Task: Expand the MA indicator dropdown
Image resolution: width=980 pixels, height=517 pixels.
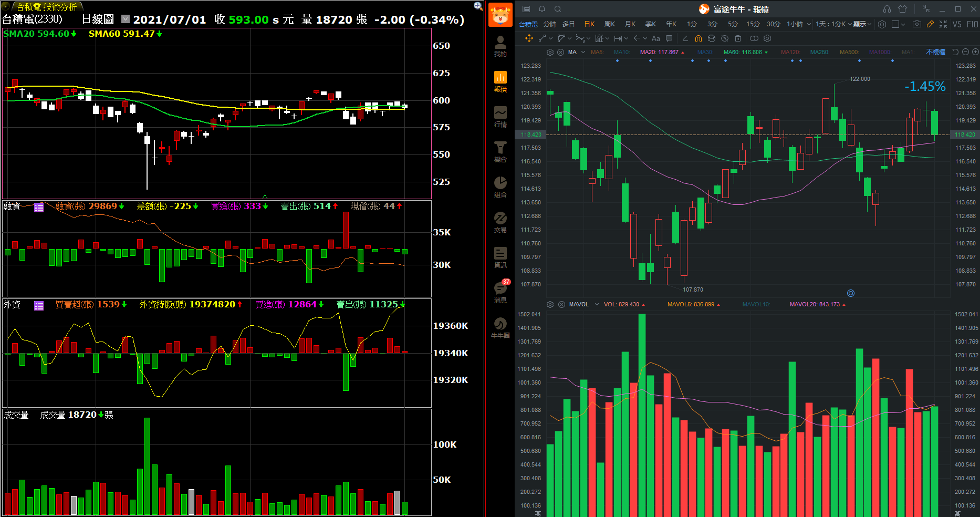Action: (x=583, y=52)
